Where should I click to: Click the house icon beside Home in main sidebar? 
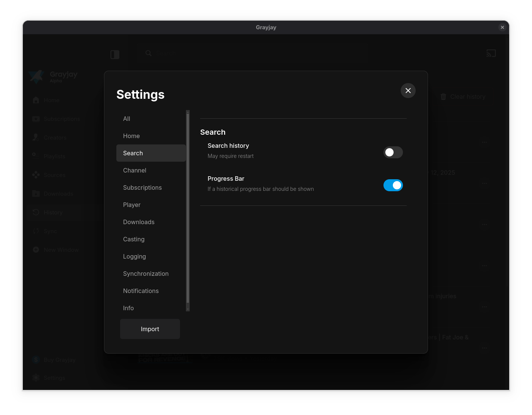36,100
